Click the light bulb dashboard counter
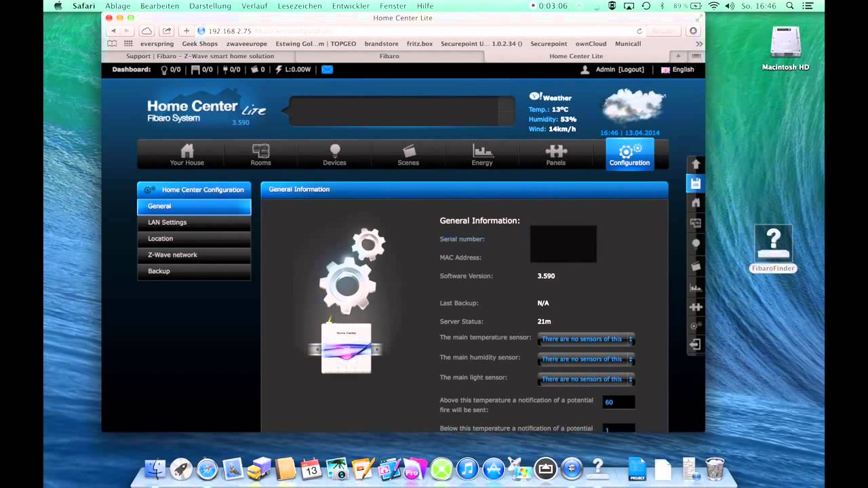Viewport: 868px width, 488px height. pyautogui.click(x=170, y=69)
